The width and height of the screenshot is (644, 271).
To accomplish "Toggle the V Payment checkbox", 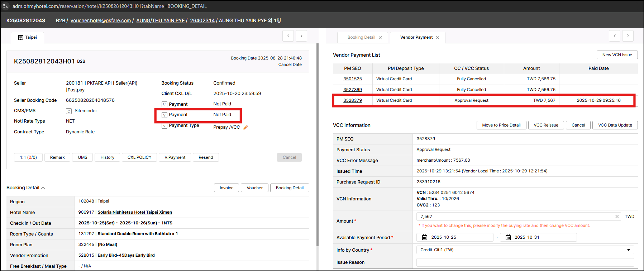I will (x=164, y=115).
